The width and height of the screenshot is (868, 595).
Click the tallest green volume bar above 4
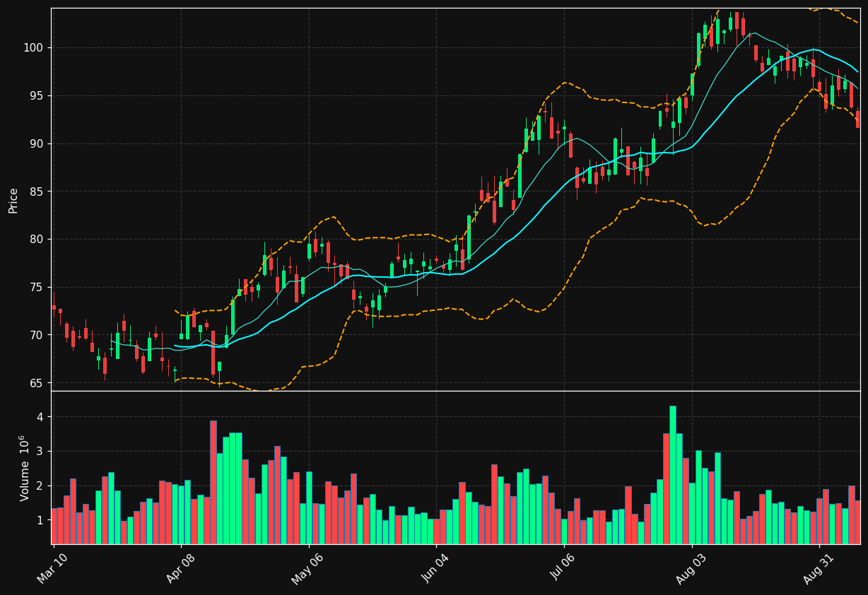673,475
